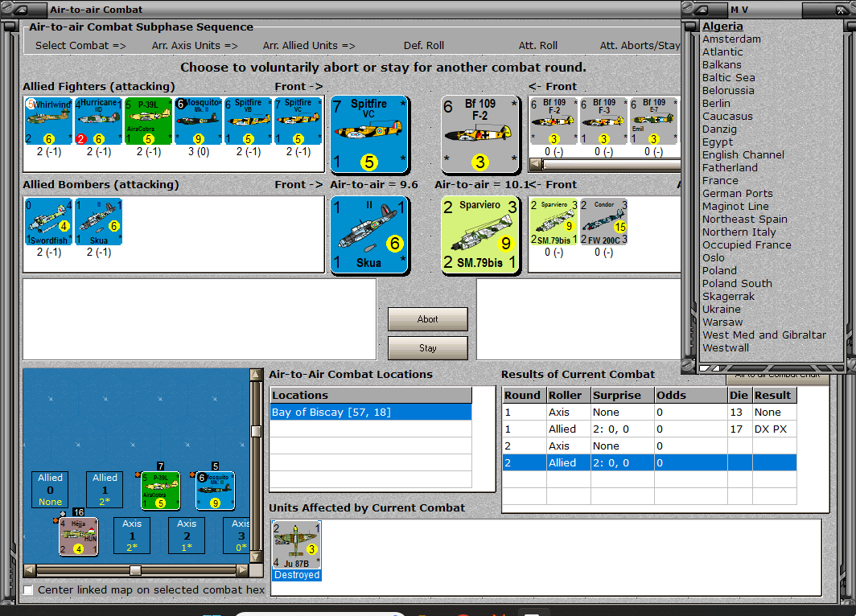Select the small Skua bomber in list
The image size is (856, 616).
(98, 221)
